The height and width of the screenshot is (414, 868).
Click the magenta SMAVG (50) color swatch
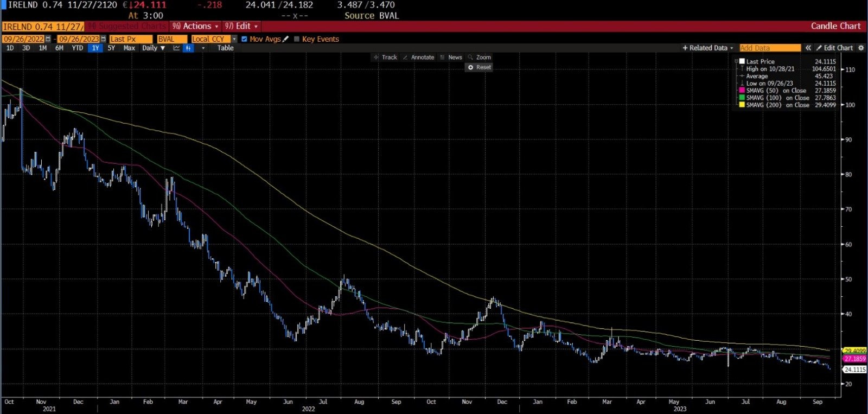(742, 91)
